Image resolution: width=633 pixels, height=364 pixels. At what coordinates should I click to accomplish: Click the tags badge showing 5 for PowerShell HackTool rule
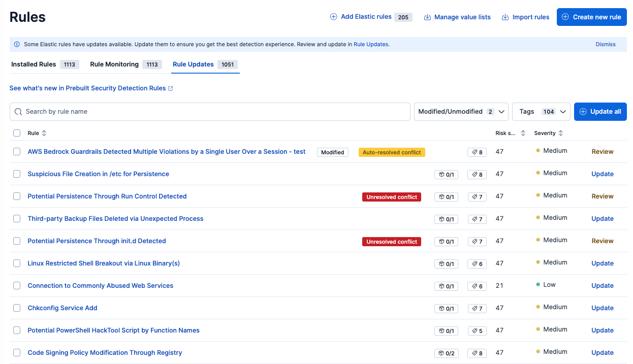(x=477, y=331)
